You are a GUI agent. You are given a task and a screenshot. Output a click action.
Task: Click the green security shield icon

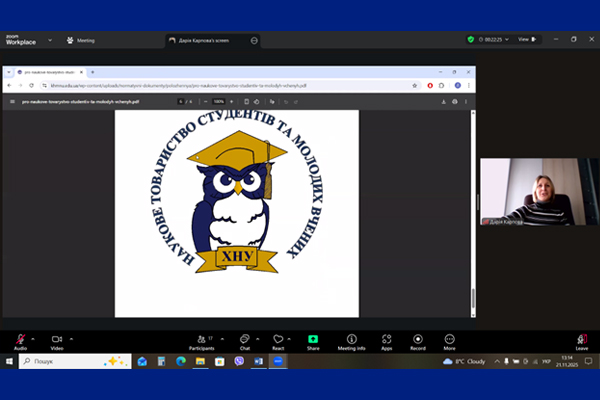[x=471, y=39]
